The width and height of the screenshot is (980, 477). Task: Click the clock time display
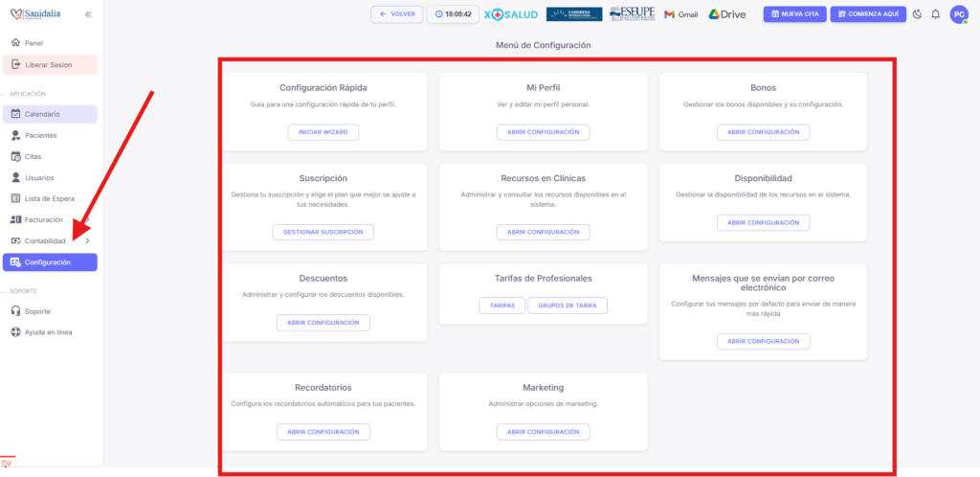coord(453,14)
